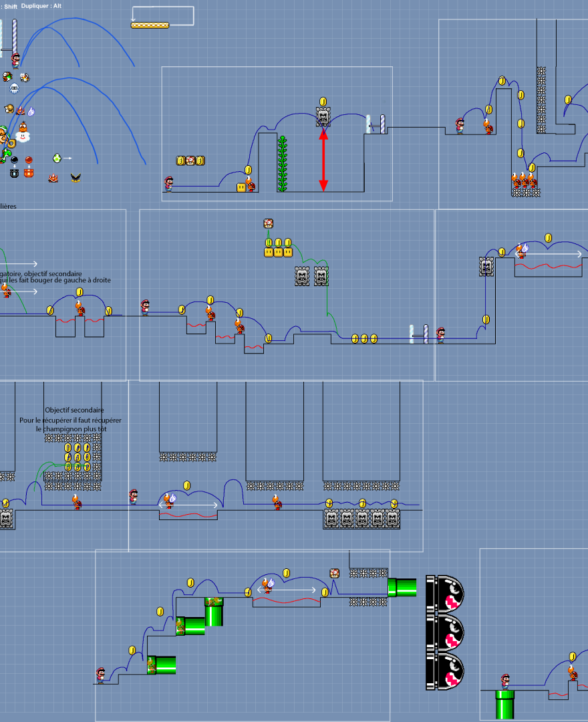This screenshot has width=588, height=722.
Task: Select the sideways green pipe near the Banzai Bills
Action: point(402,588)
